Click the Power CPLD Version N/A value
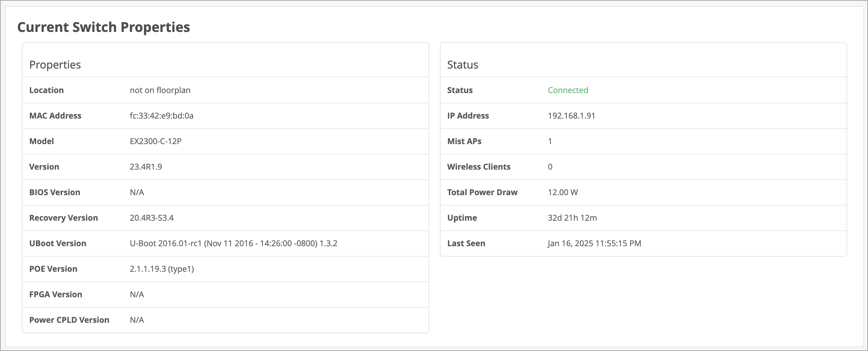This screenshot has height=351, width=868. coord(137,320)
